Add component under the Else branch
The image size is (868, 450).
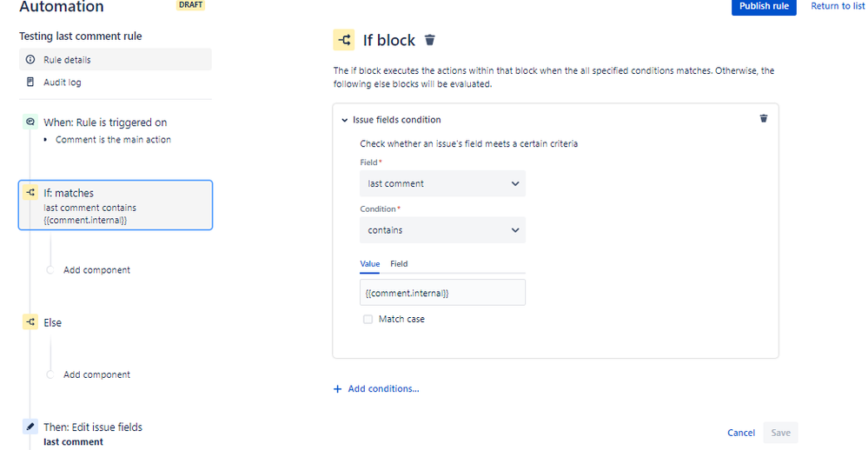[x=96, y=374]
